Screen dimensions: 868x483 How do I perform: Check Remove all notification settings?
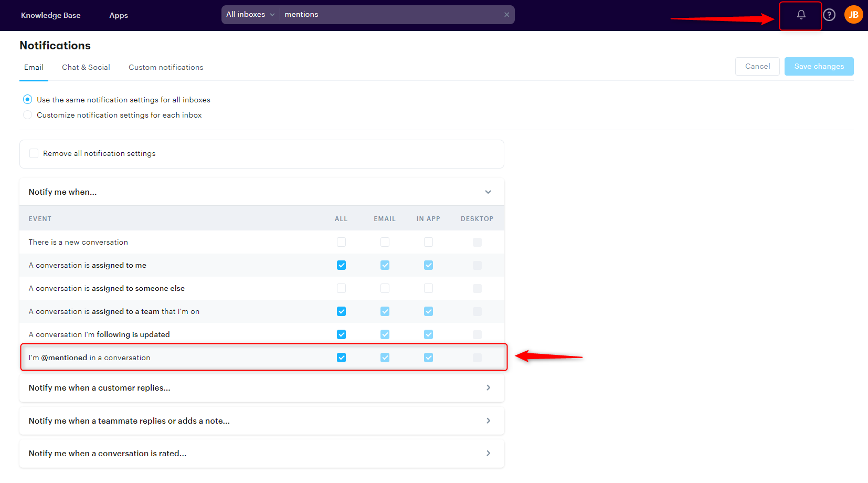[34, 153]
